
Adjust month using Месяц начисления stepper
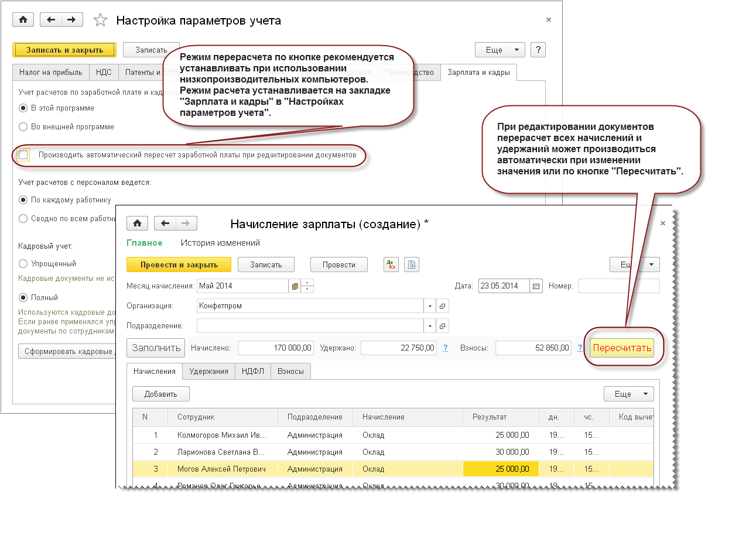(307, 286)
